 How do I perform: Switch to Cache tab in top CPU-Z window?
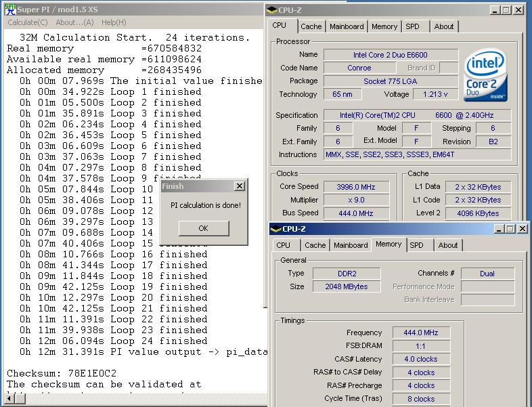coord(311,26)
